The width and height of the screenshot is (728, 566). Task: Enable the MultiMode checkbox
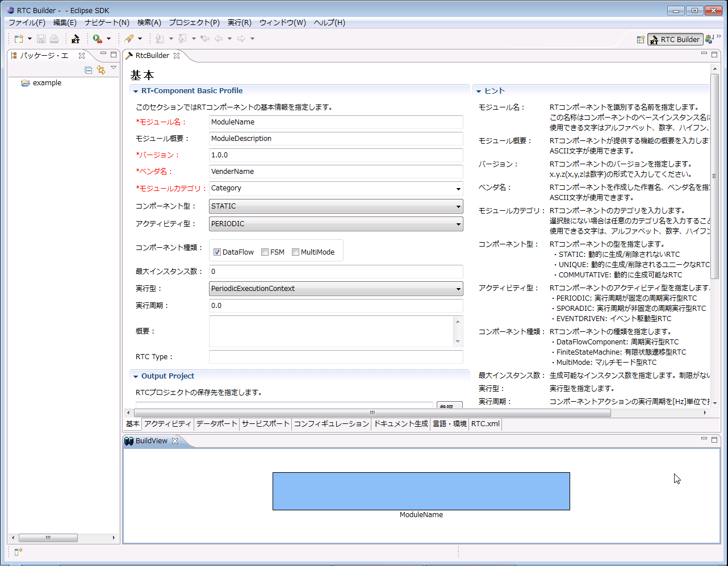(x=295, y=252)
